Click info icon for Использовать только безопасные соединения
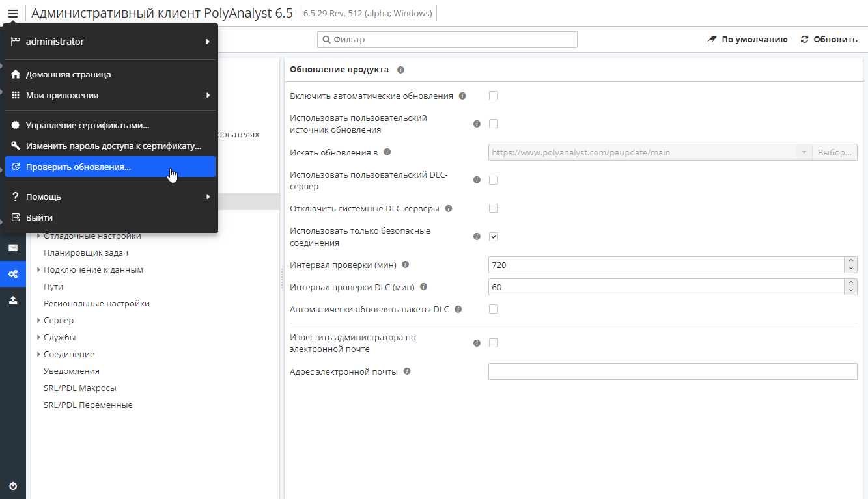The height and width of the screenshot is (499, 868). [x=477, y=237]
